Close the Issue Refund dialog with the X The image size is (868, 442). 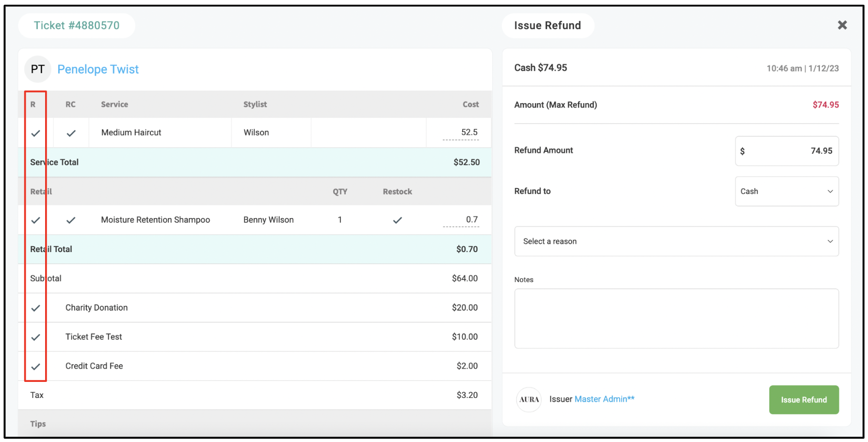point(842,25)
